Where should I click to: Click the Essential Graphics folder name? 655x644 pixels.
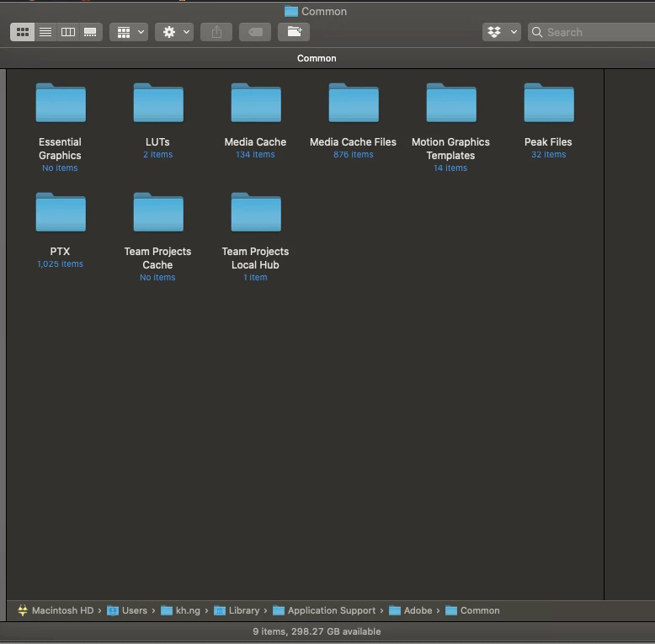[60, 149]
